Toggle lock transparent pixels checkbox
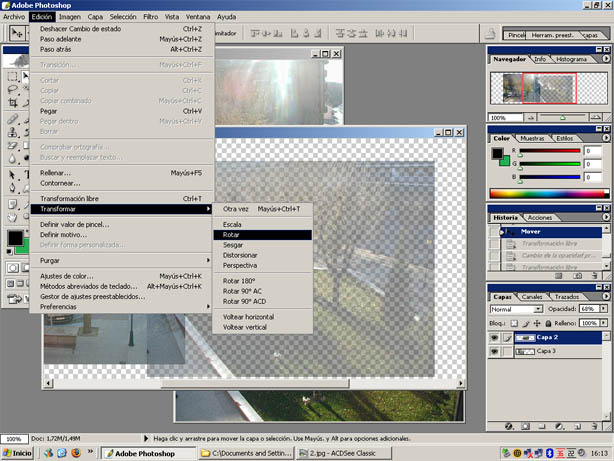This screenshot has width=614, height=461. [515, 324]
